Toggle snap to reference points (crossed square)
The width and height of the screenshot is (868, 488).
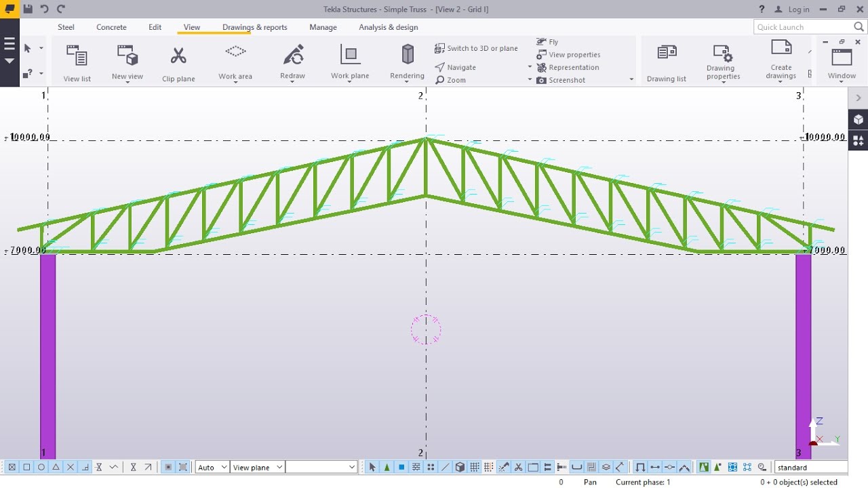pyautogui.click(x=12, y=467)
